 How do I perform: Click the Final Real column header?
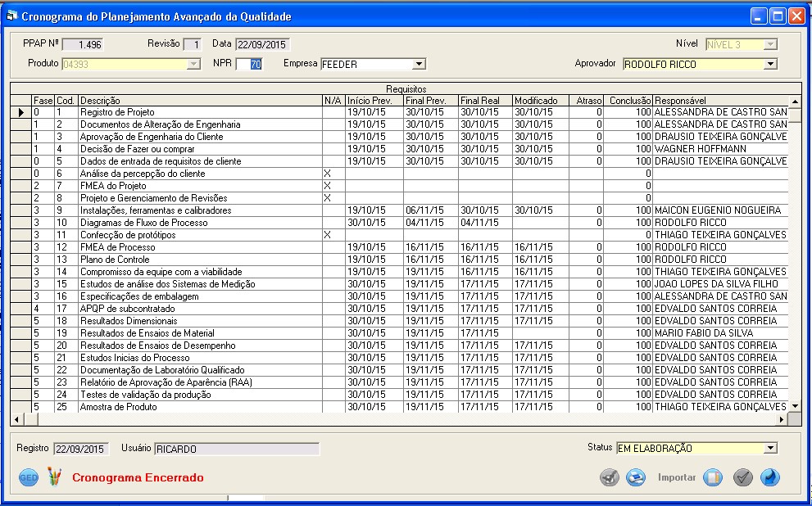point(485,101)
